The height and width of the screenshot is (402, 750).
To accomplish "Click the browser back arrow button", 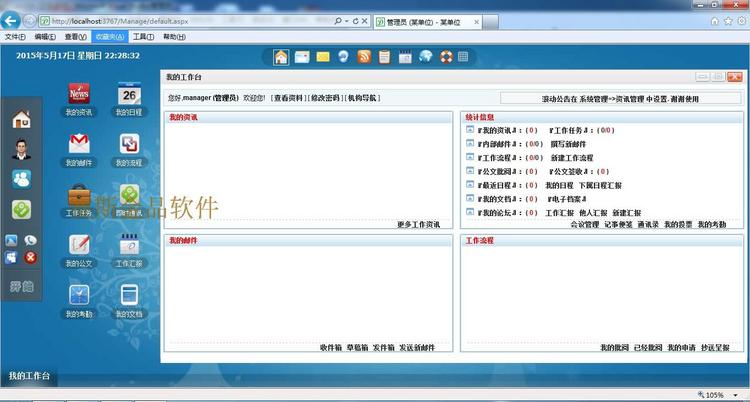I will pyautogui.click(x=11, y=21).
